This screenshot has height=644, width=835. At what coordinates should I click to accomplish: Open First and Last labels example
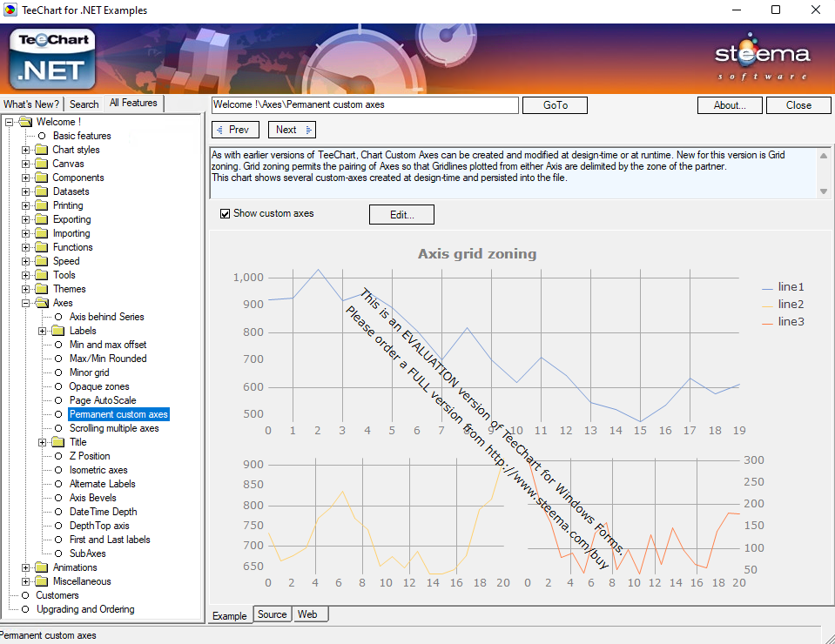coord(110,540)
